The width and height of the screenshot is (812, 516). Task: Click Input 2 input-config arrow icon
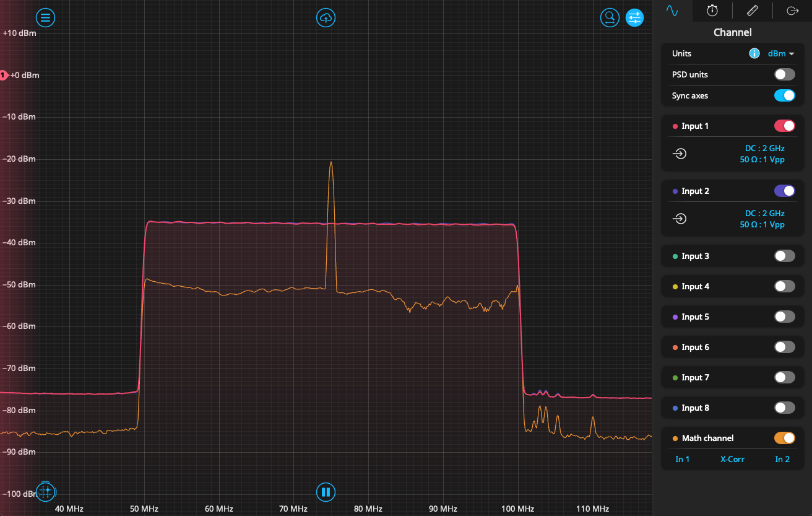coord(680,219)
